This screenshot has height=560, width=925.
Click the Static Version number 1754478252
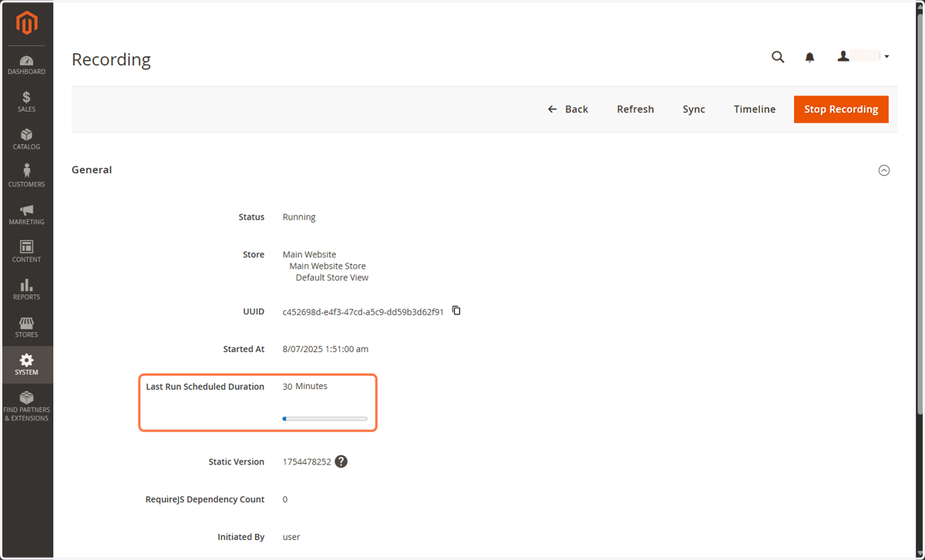(x=307, y=462)
